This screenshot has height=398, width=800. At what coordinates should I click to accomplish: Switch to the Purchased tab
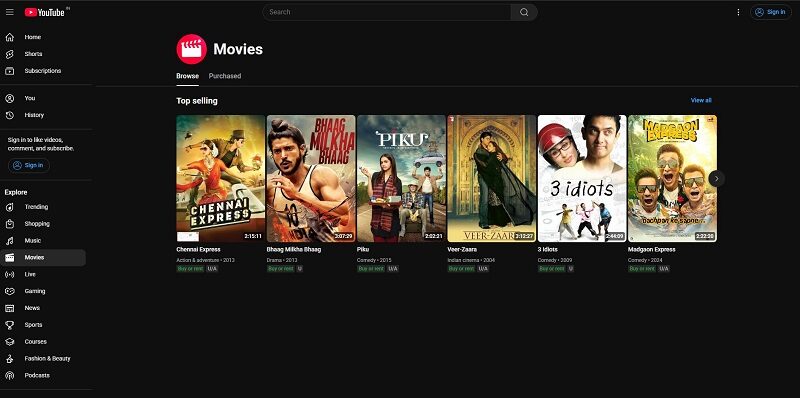(x=224, y=76)
